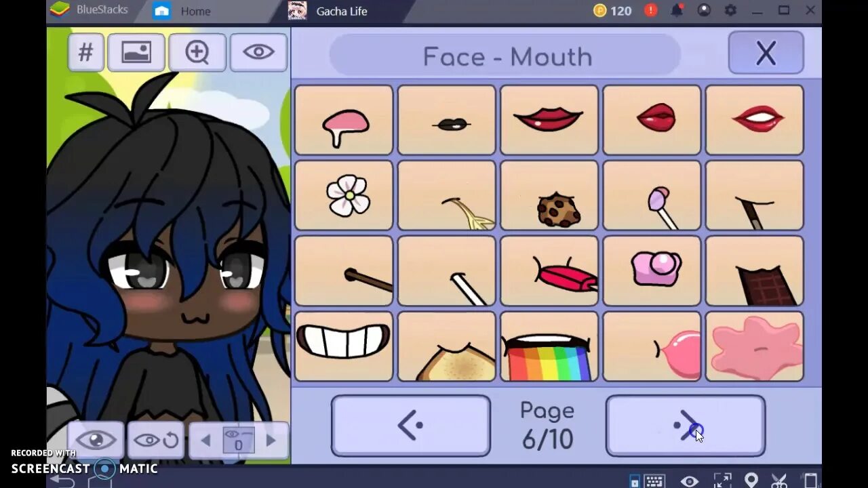The width and height of the screenshot is (868, 488).
Task: Click the Face - Mouth title label
Action: click(507, 56)
